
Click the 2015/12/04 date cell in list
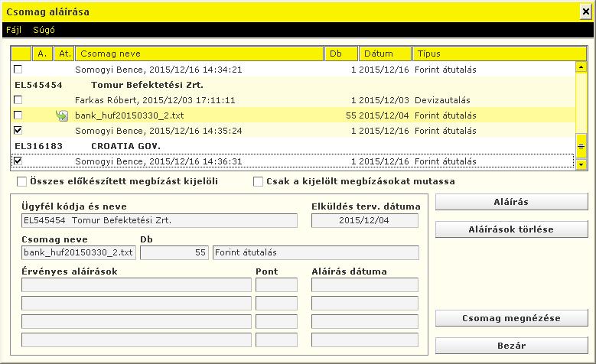coord(384,115)
